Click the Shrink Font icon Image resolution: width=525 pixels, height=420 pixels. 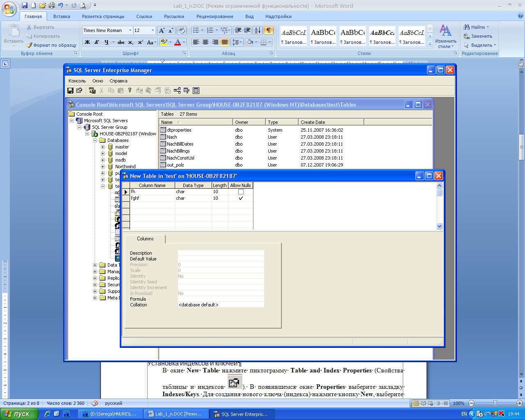point(171,30)
